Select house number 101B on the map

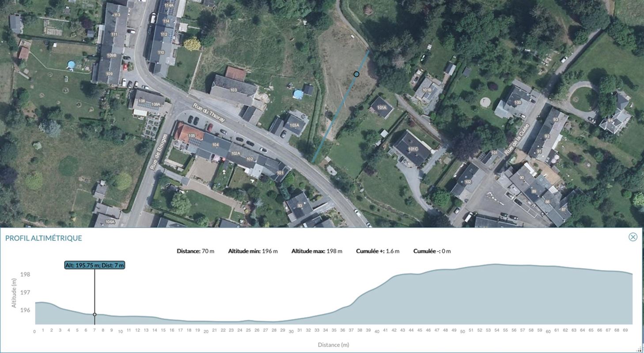click(427, 90)
